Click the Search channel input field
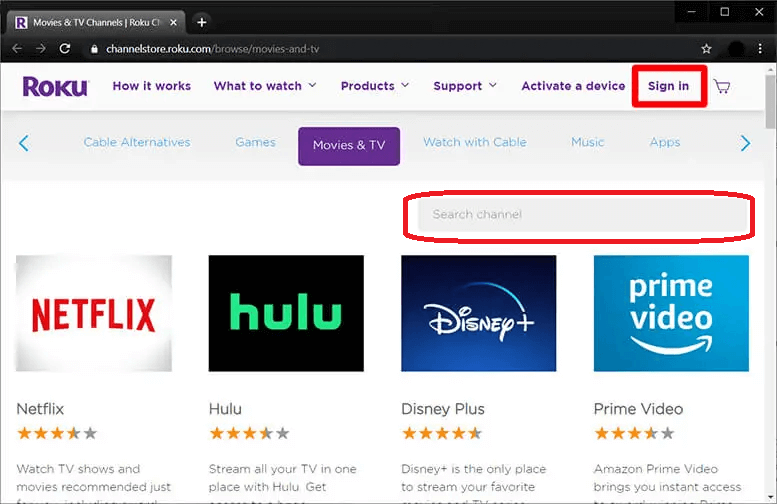Viewport: 777px width, 504px height. point(580,215)
